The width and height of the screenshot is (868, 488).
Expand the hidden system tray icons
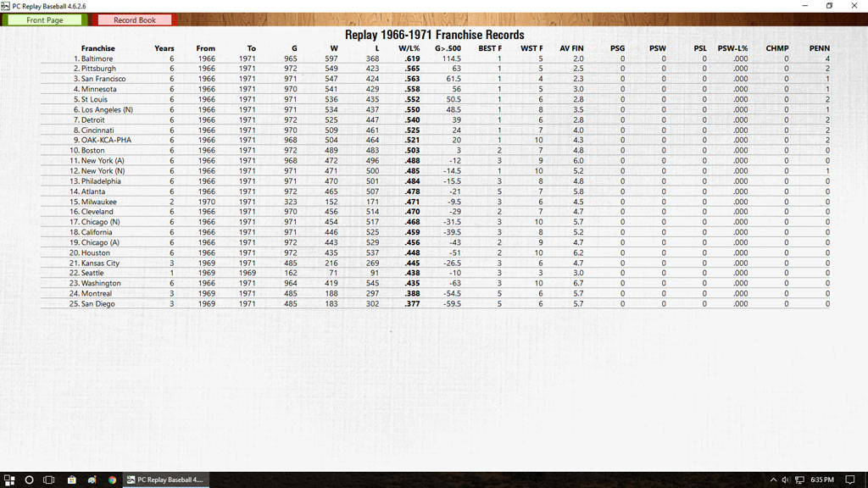pyautogui.click(x=774, y=480)
